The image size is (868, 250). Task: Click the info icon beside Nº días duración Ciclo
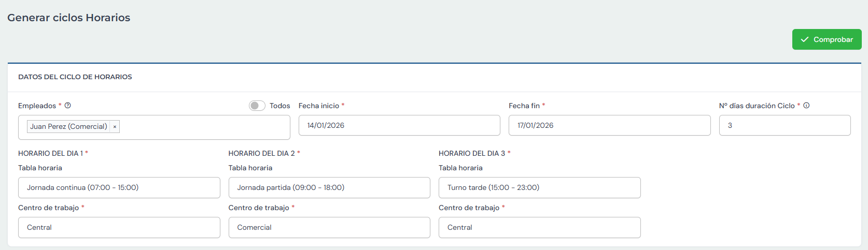pyautogui.click(x=806, y=106)
